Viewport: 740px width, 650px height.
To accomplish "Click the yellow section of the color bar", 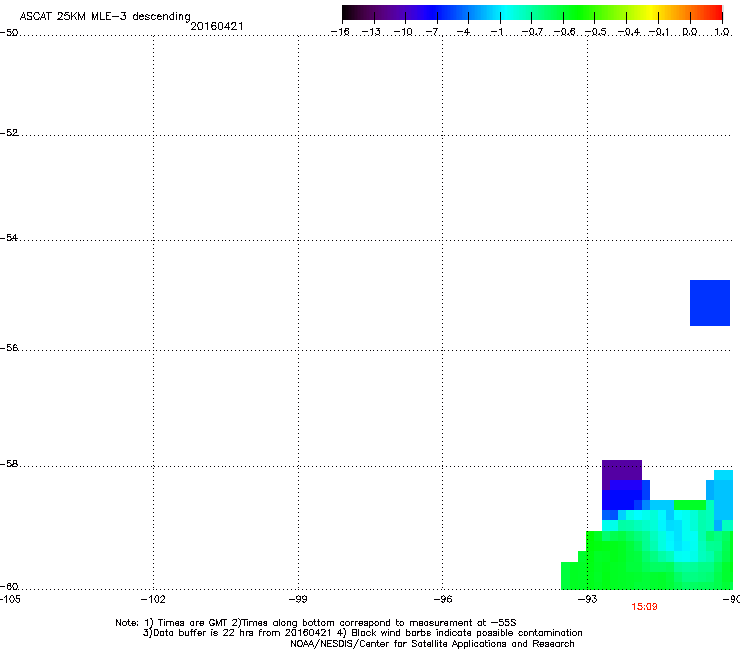I will tap(649, 12).
